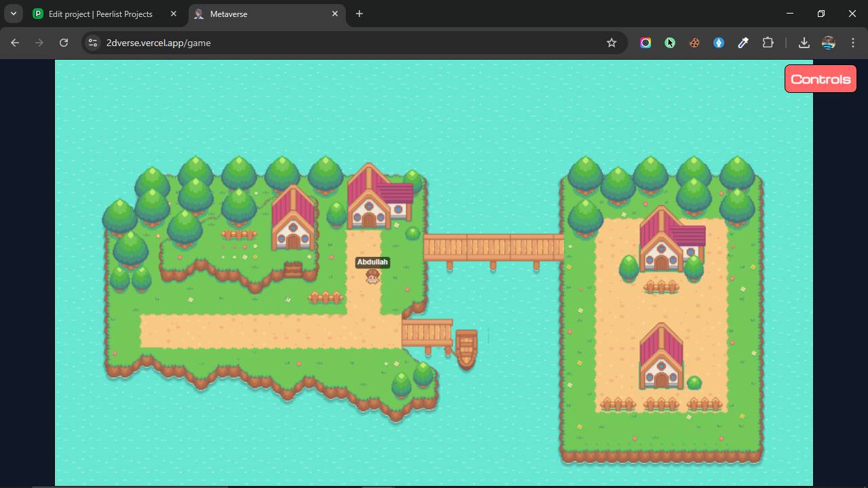Open the Chrome profile avatar
The width and height of the screenshot is (868, 488).
coord(828,43)
